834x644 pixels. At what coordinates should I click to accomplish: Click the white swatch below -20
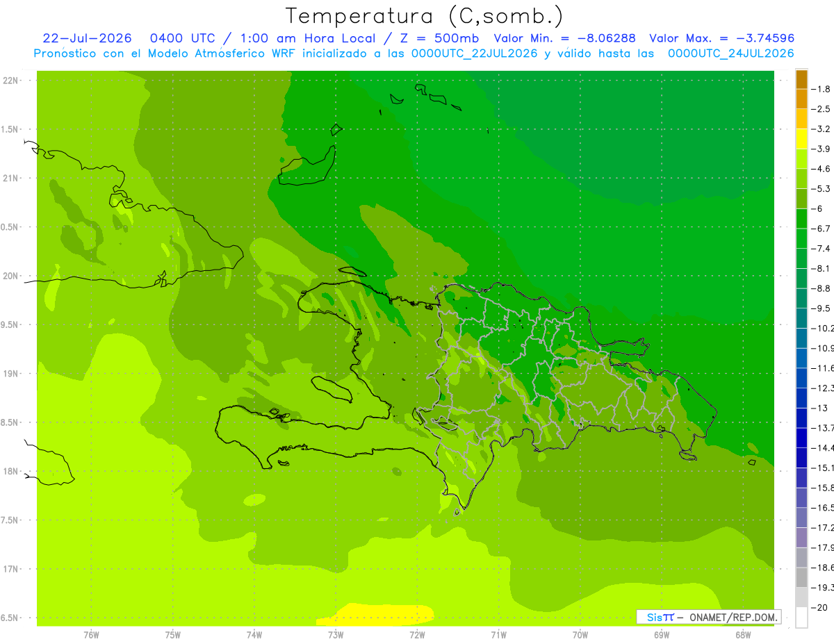point(801,617)
